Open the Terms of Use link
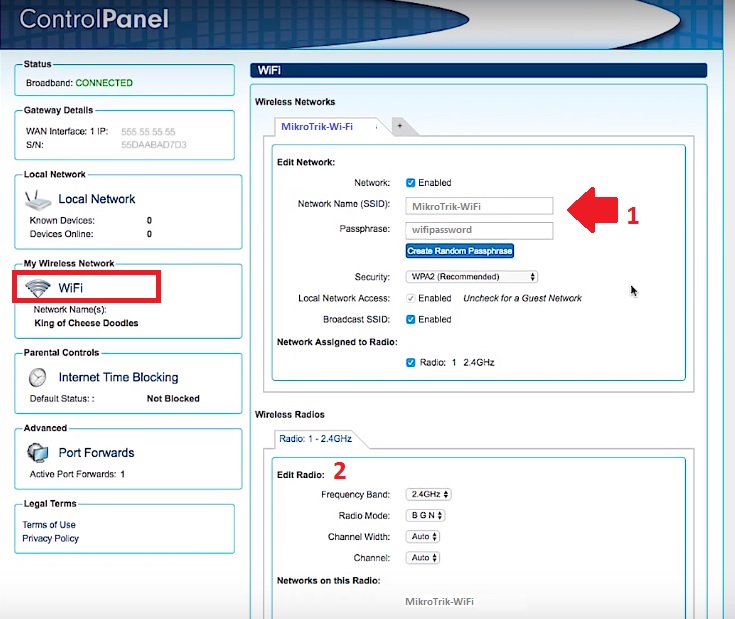Viewport: 735px width, 619px height. pyautogui.click(x=49, y=525)
